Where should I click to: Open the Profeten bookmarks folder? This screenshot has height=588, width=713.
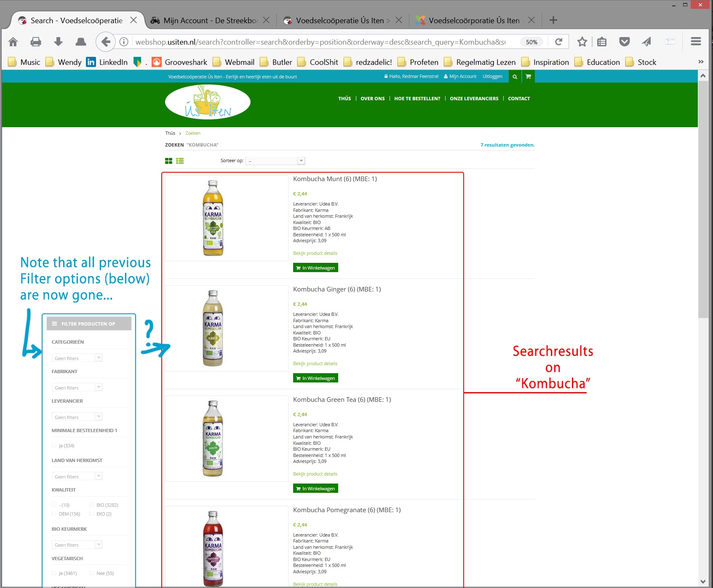[418, 62]
